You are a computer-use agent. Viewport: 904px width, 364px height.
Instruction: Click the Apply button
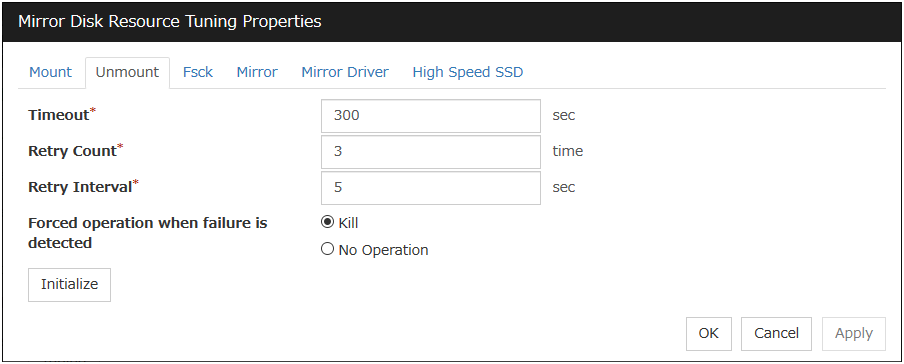click(x=854, y=333)
